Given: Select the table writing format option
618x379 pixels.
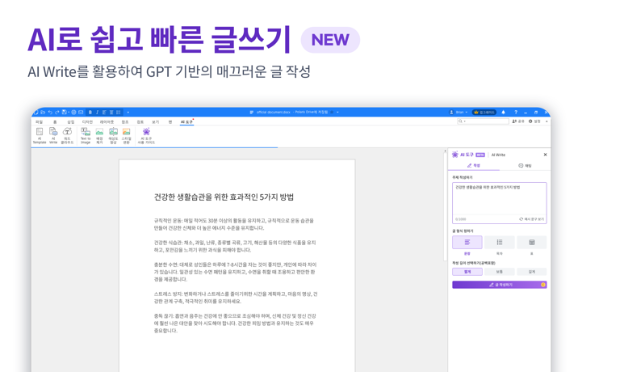Looking at the screenshot, I should click(x=532, y=242).
